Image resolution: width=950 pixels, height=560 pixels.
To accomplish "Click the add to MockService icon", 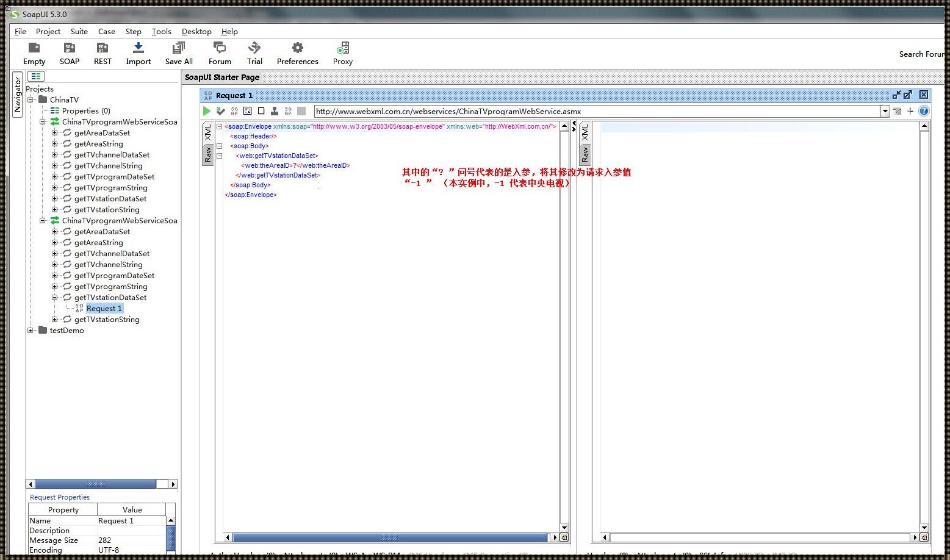I will (x=234, y=111).
